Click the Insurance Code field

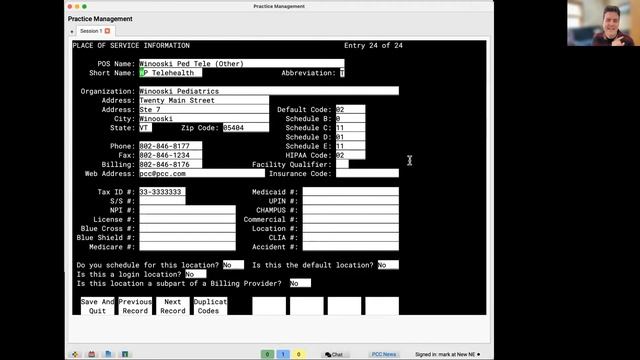367,173
